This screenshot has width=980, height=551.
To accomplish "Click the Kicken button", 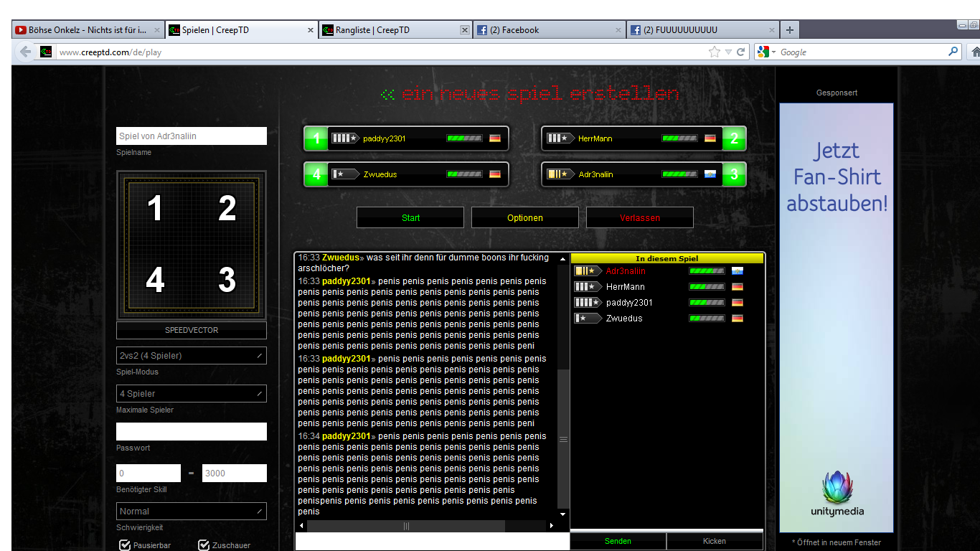I will [x=715, y=542].
